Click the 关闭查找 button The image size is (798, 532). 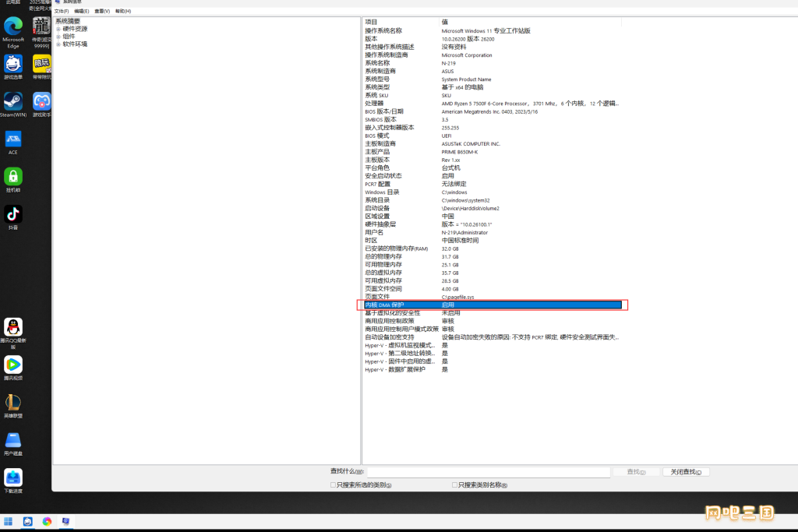[686, 472]
